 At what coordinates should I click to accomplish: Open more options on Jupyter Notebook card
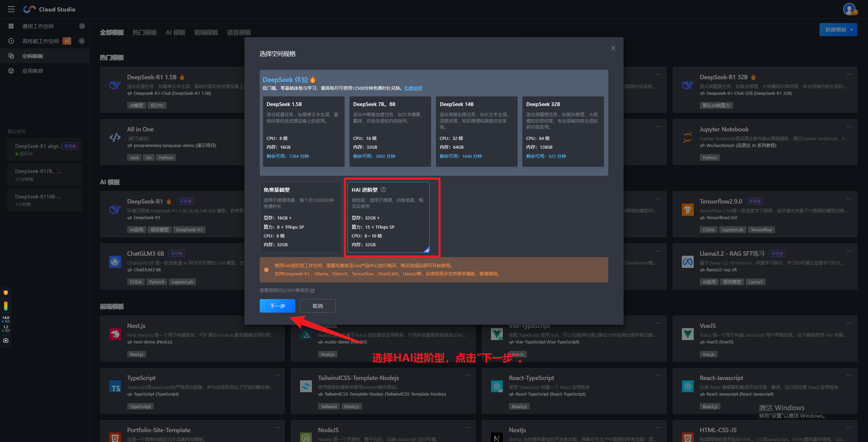849,127
